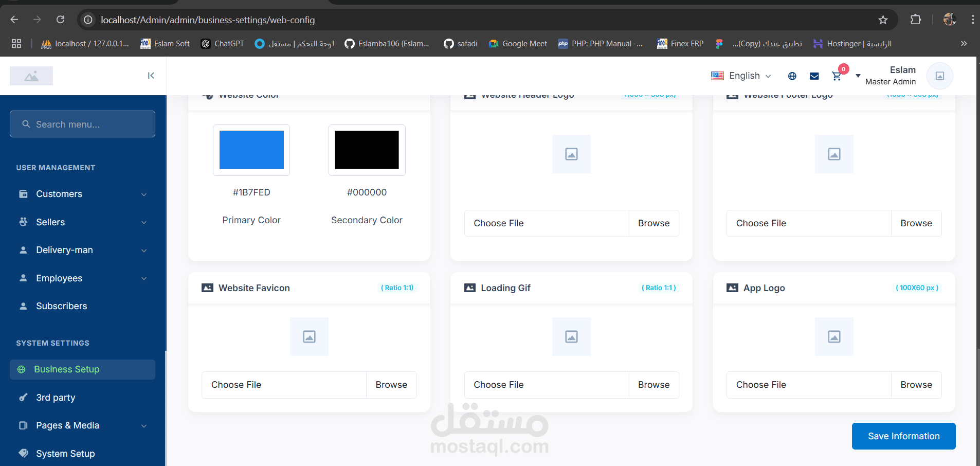Viewport: 980px width, 466px height.
Task: Open the Finex ERP bookmark
Action: (680, 44)
